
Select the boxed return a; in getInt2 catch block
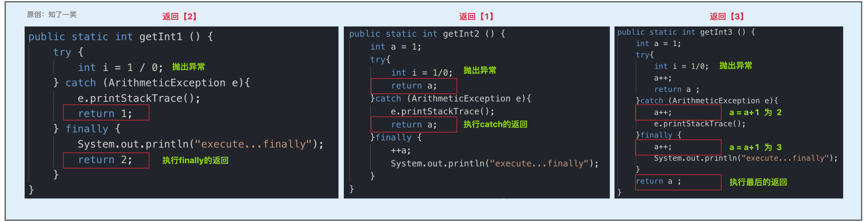click(x=414, y=125)
